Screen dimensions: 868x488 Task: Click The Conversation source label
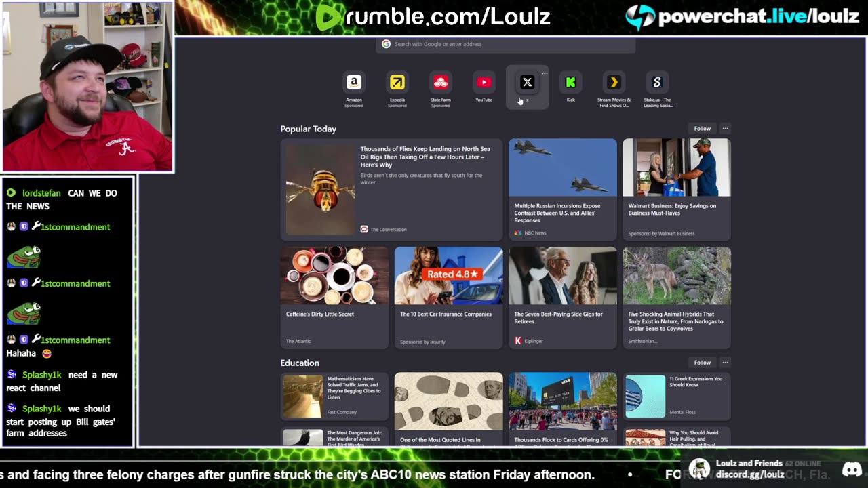[x=389, y=230]
